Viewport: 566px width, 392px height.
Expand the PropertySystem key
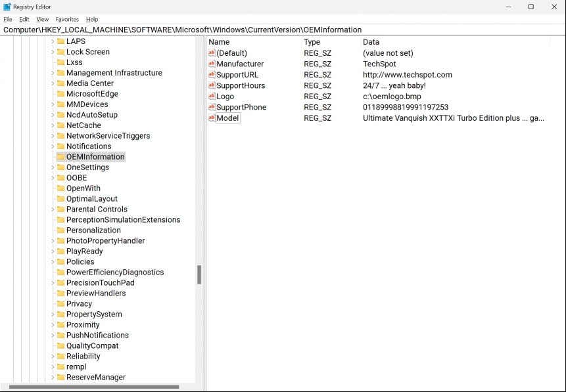(x=53, y=314)
